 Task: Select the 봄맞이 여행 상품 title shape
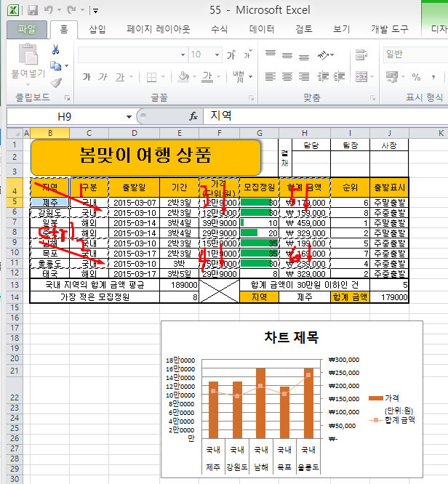(x=146, y=158)
